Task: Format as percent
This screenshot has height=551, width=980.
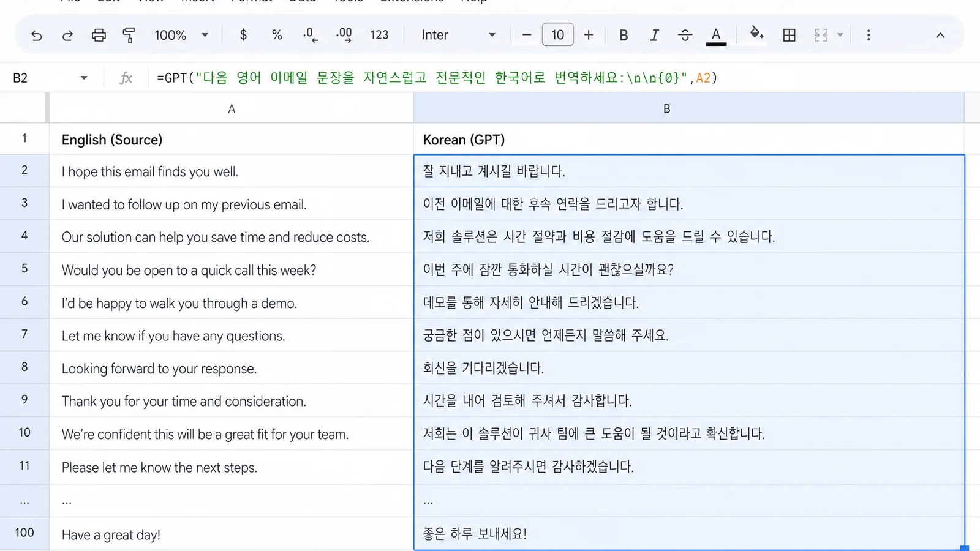Action: pyautogui.click(x=277, y=35)
